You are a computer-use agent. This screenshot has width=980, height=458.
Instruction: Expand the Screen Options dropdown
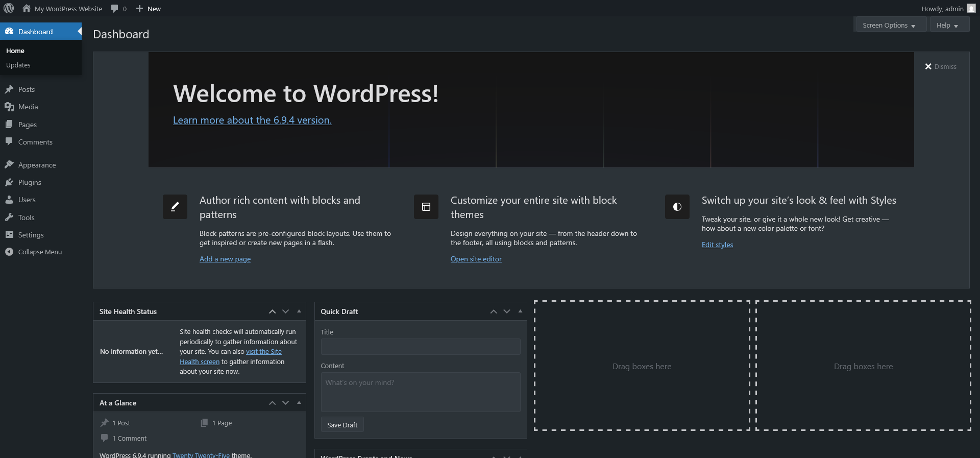889,26
